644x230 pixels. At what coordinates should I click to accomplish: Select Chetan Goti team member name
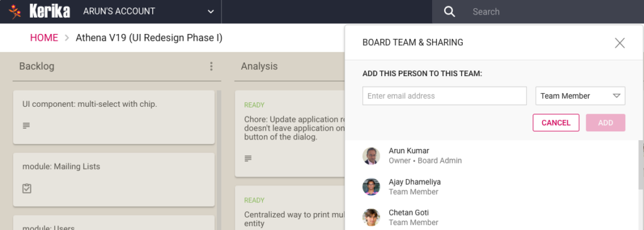[409, 213]
